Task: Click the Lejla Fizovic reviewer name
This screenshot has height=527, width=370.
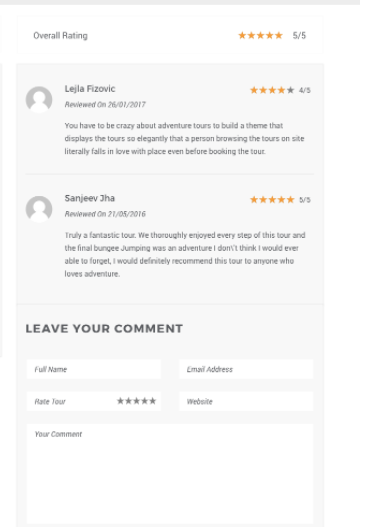Action: tap(90, 89)
